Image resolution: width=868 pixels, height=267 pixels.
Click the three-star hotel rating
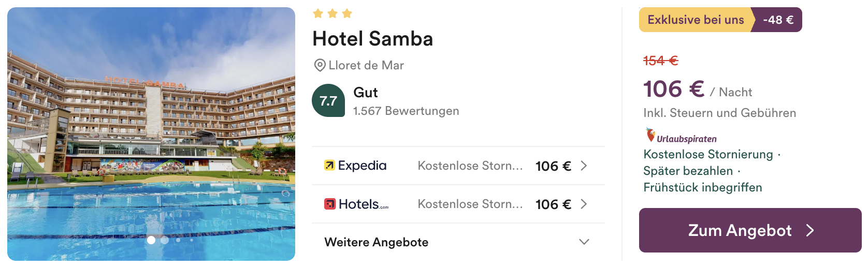point(332,13)
